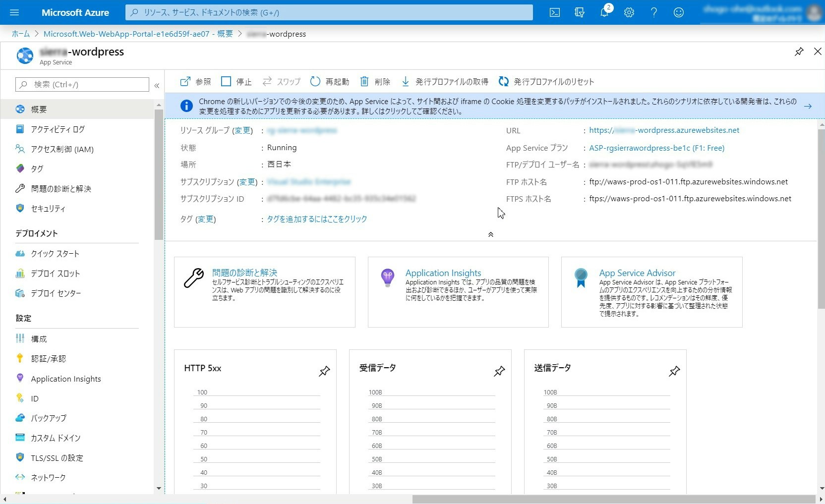Pin the HTTP 5xx chart
Image resolution: width=825 pixels, height=504 pixels.
[x=325, y=371]
